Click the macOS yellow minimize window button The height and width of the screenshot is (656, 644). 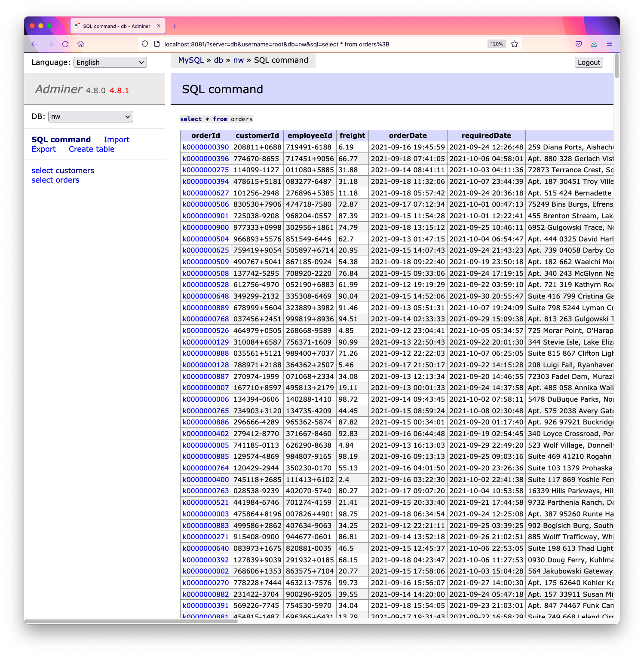tap(41, 26)
